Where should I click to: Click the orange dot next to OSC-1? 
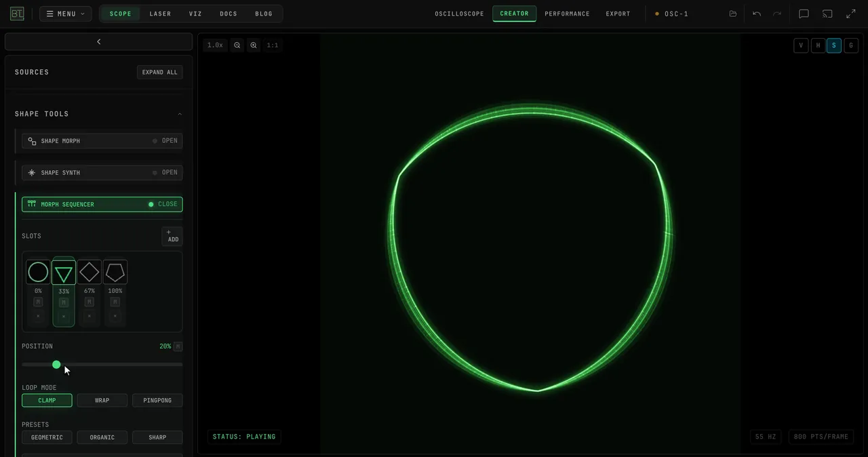click(x=657, y=14)
